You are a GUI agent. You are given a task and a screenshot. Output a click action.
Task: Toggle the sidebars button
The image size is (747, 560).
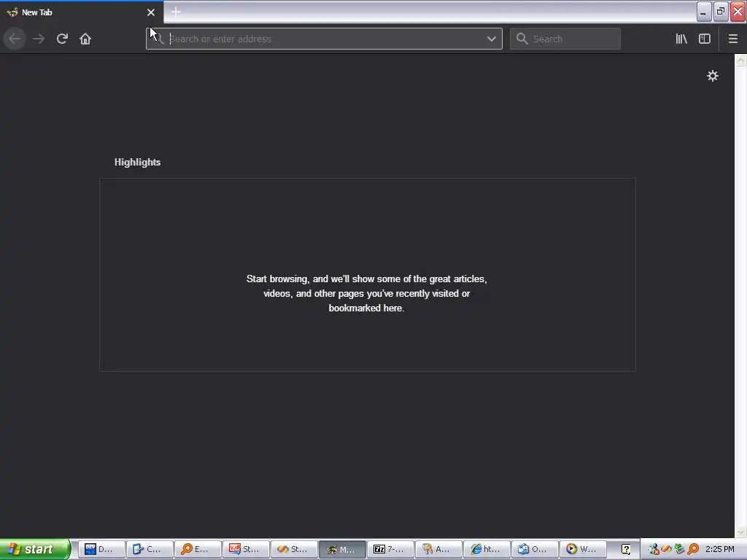coord(705,39)
